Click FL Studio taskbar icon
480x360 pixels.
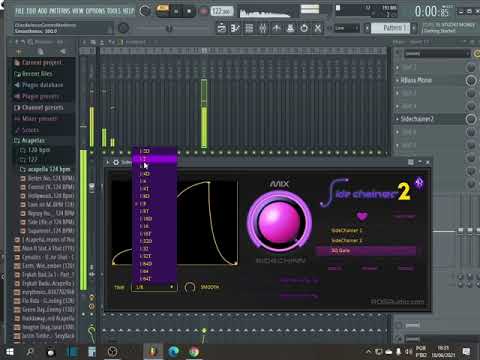153,352
